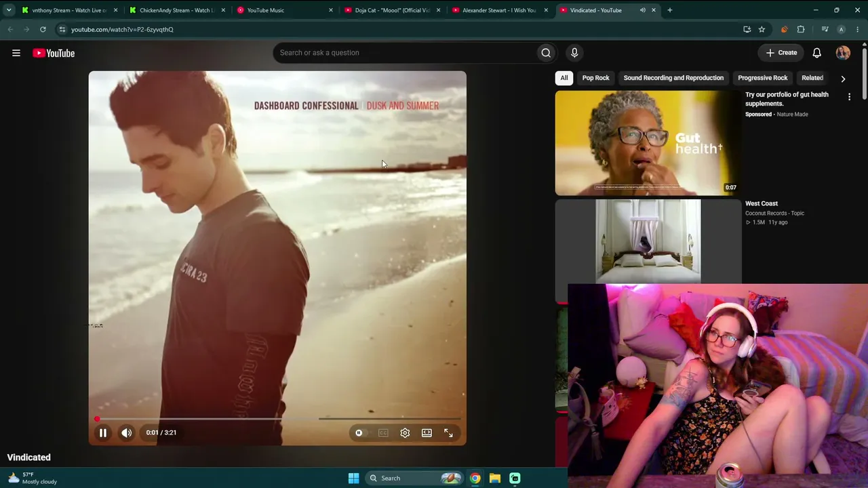The image size is (868, 488).
Task: Close the Alexander Stewart tab
Action: point(546,10)
